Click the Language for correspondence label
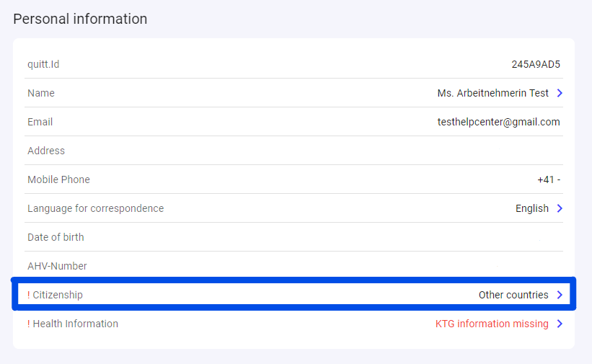Viewport: 592px width, 364px height. [x=95, y=208]
